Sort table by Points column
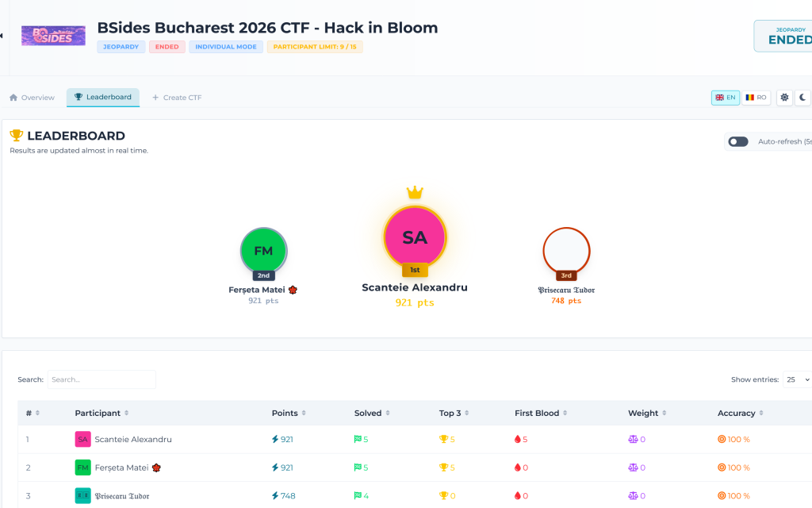 point(289,413)
